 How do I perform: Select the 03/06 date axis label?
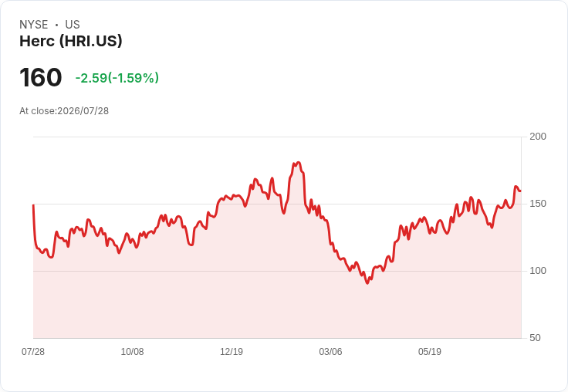point(330,352)
